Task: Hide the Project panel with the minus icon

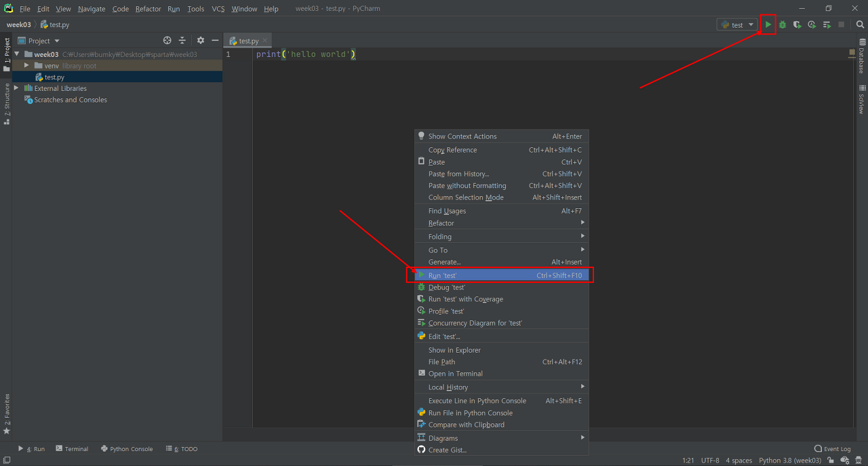Action: coord(215,41)
